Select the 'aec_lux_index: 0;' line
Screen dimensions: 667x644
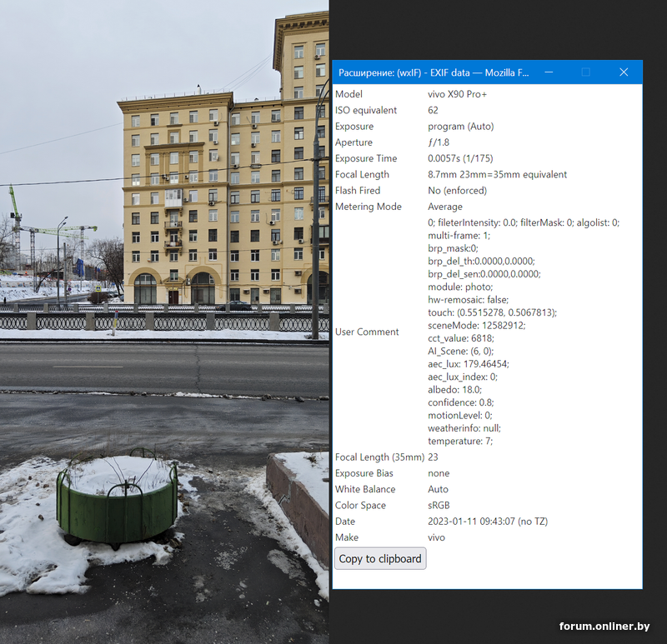[x=463, y=377]
